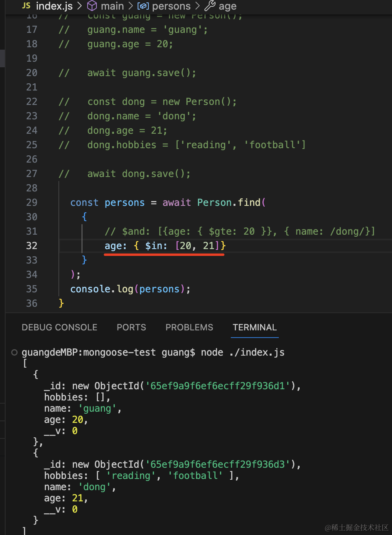This screenshot has height=535, width=392.
Task: Click line number 29 in the gutter
Action: 32,202
